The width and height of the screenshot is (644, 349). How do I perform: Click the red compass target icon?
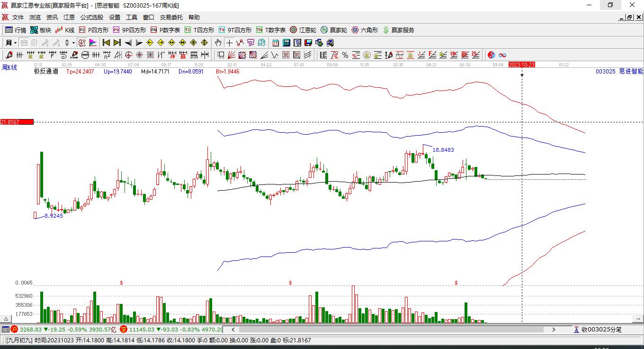128,55
